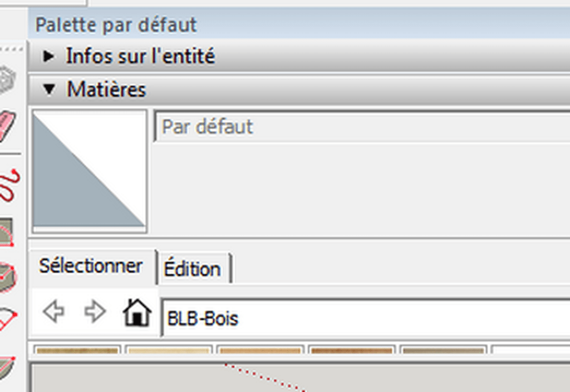Open the Édition tab
Screen dimensions: 570x392
(x=192, y=269)
